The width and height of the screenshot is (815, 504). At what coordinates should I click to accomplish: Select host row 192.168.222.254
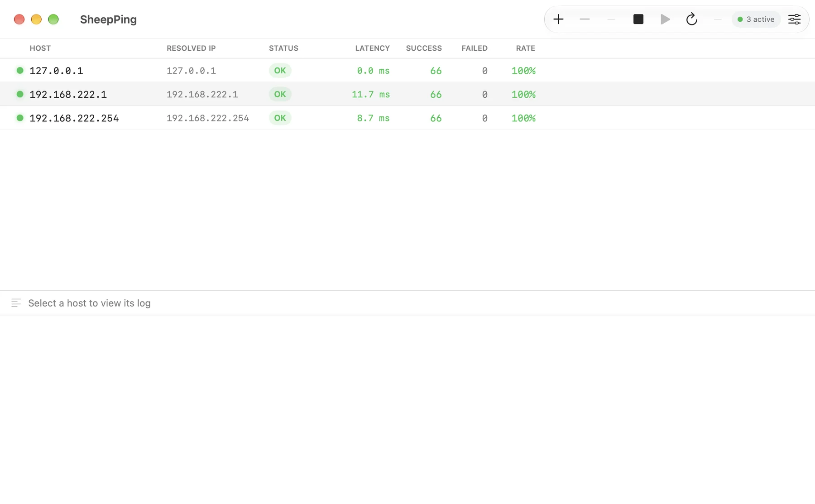point(407,118)
